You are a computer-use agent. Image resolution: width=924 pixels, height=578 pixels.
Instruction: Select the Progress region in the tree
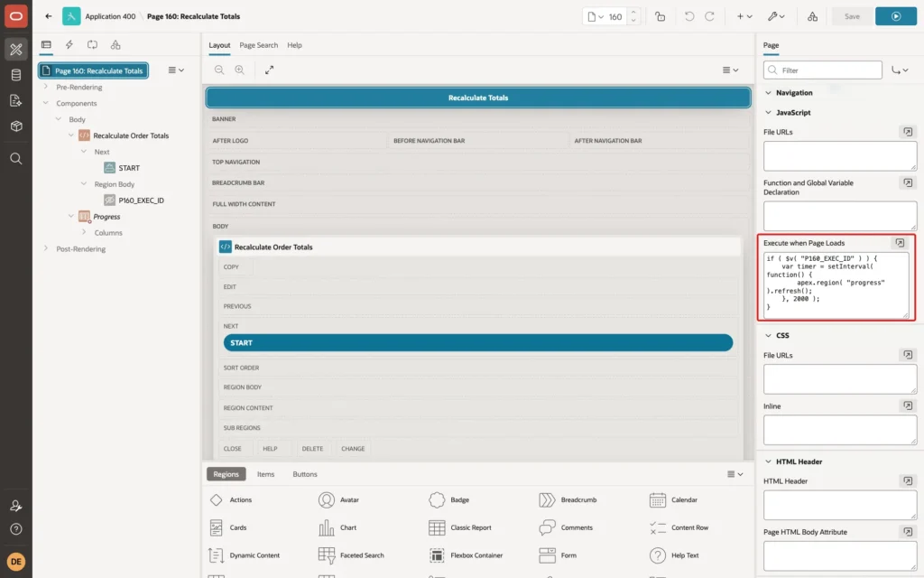pyautogui.click(x=106, y=217)
